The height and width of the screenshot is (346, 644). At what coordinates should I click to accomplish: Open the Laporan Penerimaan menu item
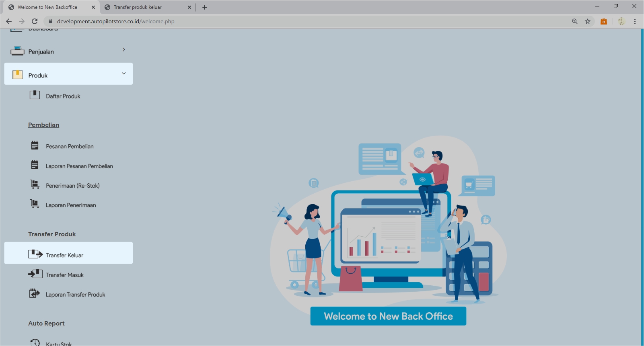pyautogui.click(x=71, y=205)
